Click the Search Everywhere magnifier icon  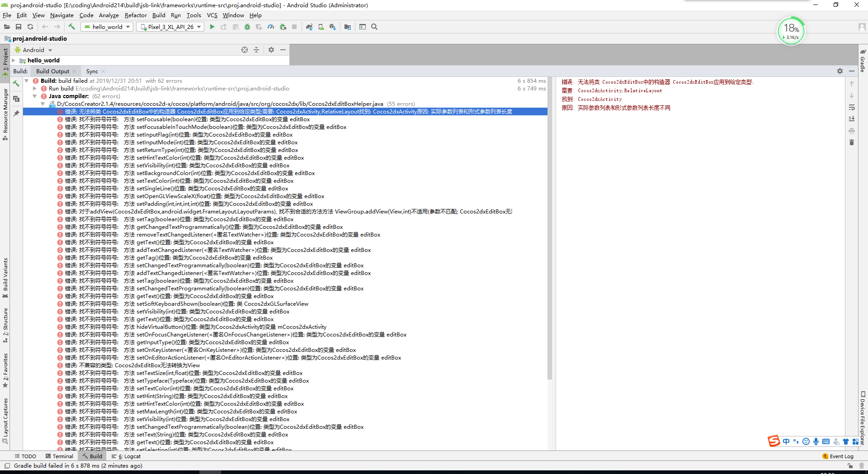click(x=374, y=27)
